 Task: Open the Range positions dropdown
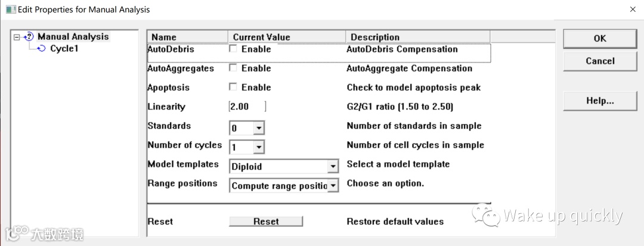tap(333, 186)
